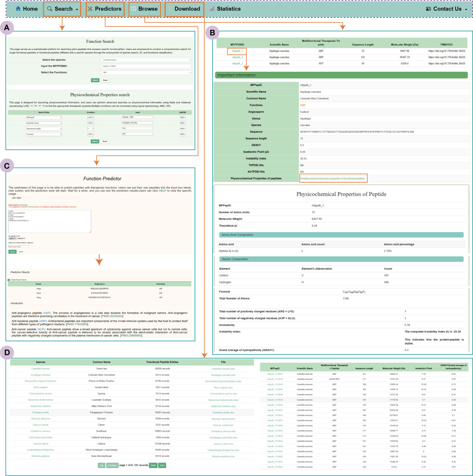Click the Statistics bar chart icon
Image resolution: width=473 pixels, height=476 pixels.
click(x=212, y=9)
